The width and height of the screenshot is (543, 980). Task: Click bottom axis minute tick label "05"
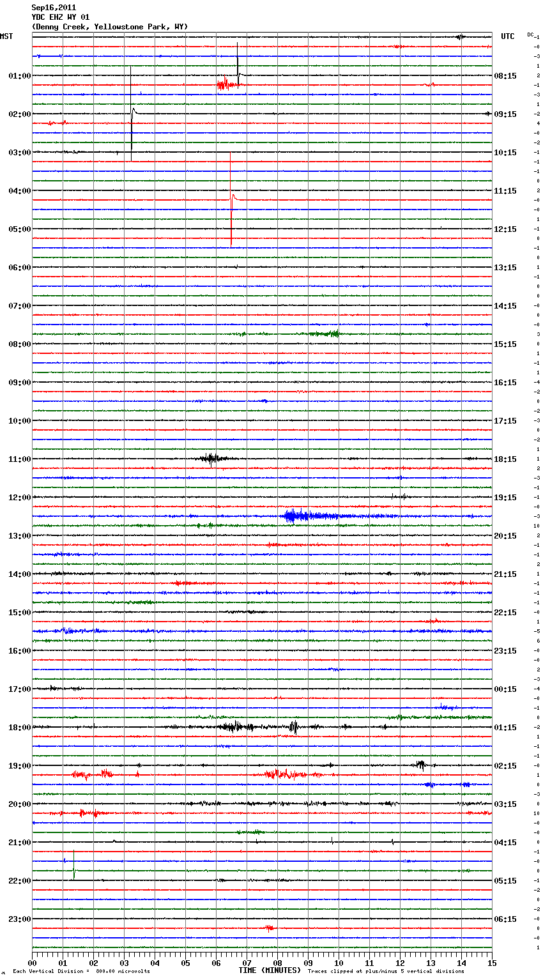coord(185,963)
